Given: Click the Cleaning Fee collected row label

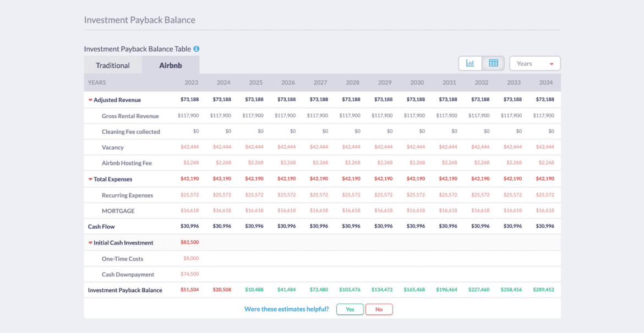Looking at the screenshot, I should point(131,132).
